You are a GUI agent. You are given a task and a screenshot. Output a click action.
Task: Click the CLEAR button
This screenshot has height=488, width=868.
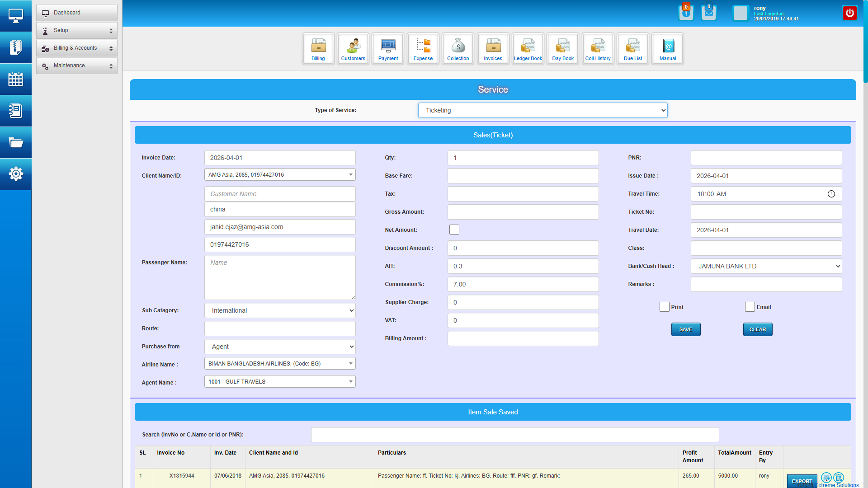pyautogui.click(x=757, y=329)
